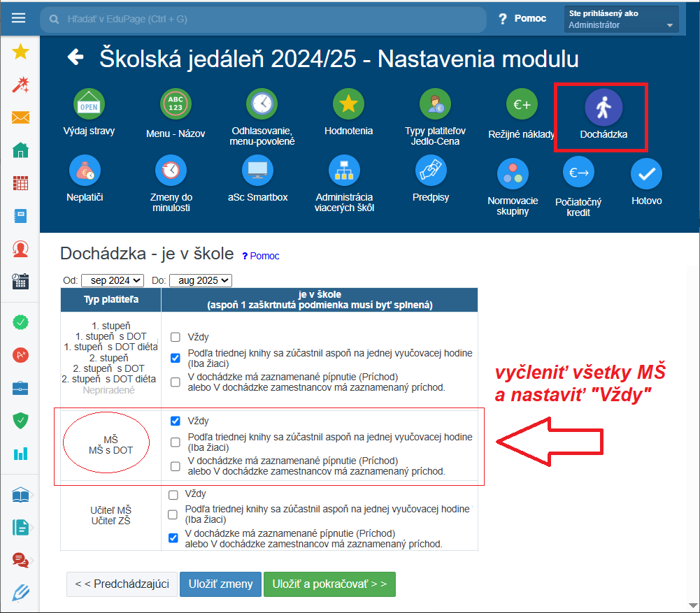Open the Výdaj stravy settings icon

89,105
